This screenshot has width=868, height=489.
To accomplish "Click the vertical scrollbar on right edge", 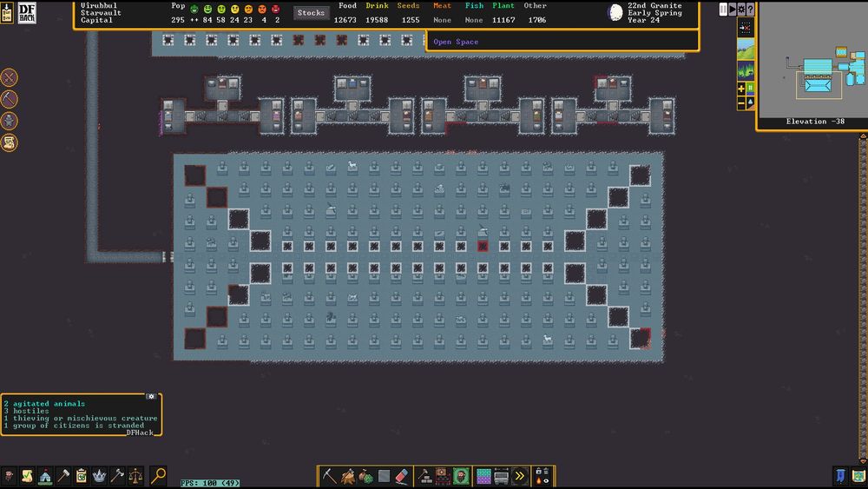I will 863,299.
